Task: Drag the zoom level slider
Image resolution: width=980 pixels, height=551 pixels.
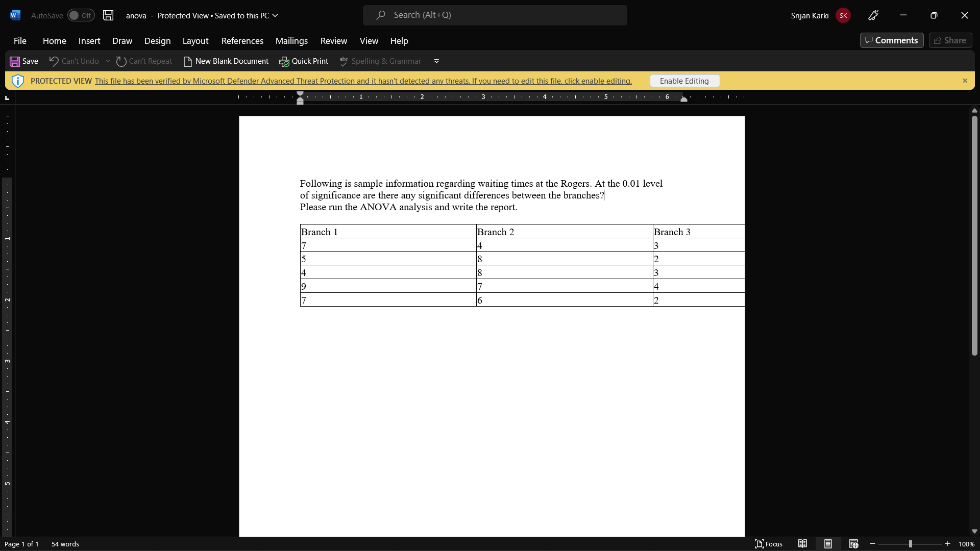Action: pos(910,543)
